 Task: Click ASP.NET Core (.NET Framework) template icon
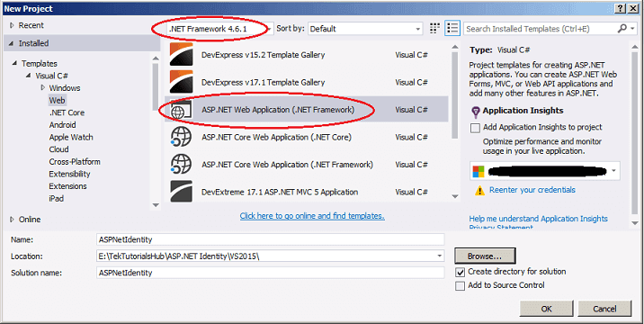(x=181, y=165)
